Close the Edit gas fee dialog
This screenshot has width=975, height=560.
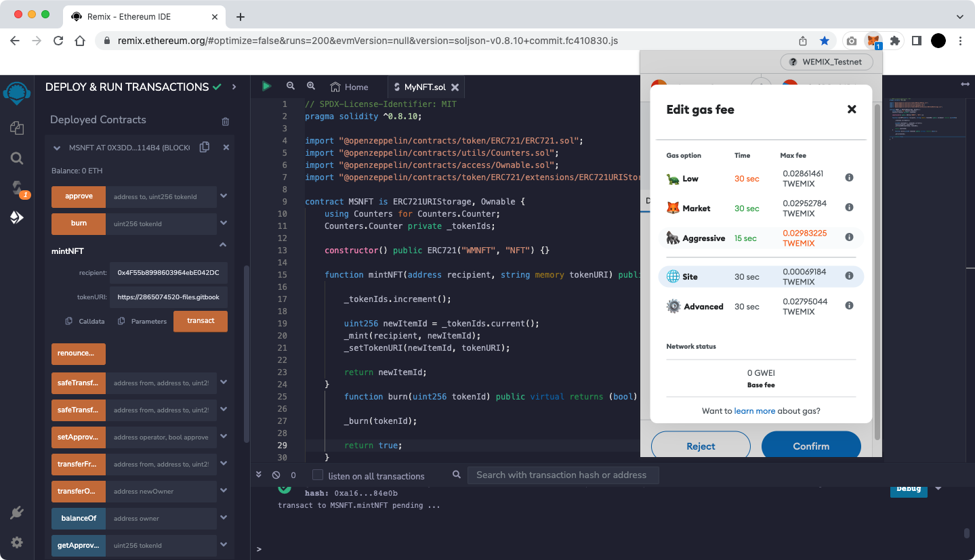pos(852,109)
